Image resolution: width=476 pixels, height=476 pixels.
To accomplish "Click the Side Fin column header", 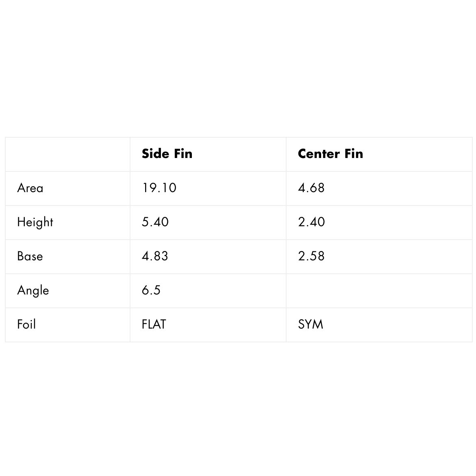I will pyautogui.click(x=167, y=154).
